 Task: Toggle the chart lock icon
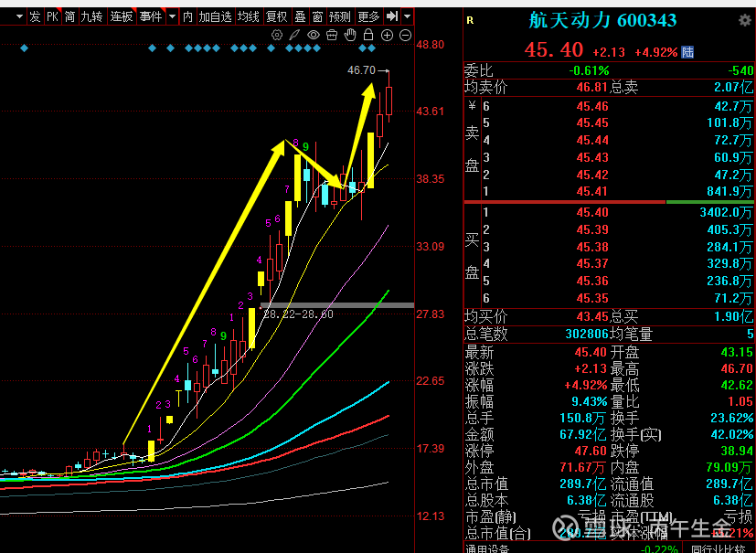click(368, 35)
